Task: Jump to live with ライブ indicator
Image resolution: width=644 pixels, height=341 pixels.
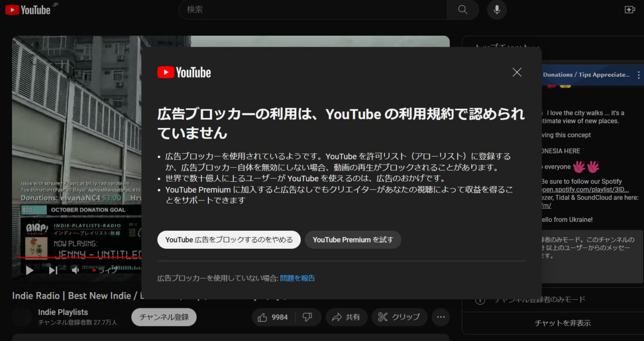Action: pyautogui.click(x=104, y=270)
